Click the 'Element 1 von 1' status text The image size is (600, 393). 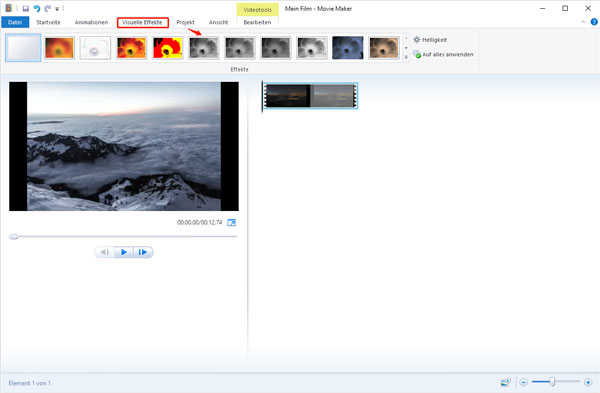click(x=30, y=383)
